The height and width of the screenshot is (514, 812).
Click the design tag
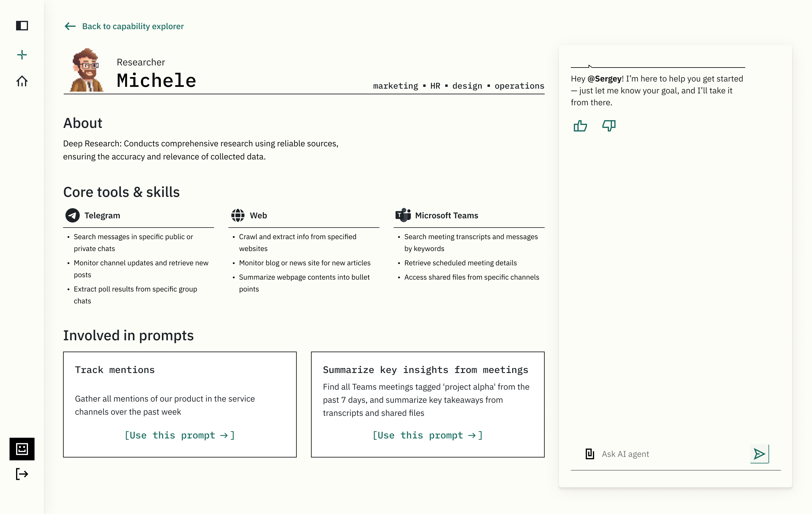tap(467, 86)
